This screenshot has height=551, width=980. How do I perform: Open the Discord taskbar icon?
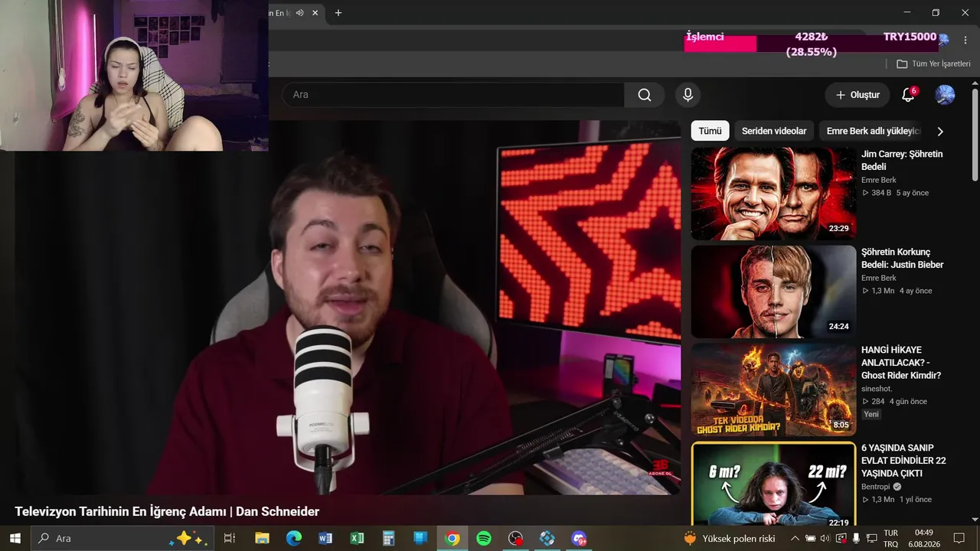pos(579,538)
